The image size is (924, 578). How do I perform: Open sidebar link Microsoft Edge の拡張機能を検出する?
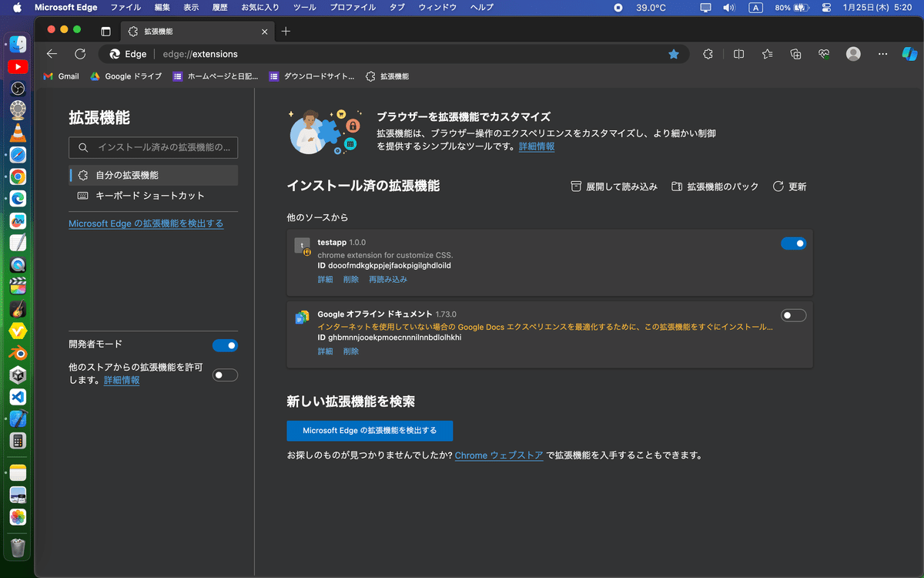click(146, 223)
